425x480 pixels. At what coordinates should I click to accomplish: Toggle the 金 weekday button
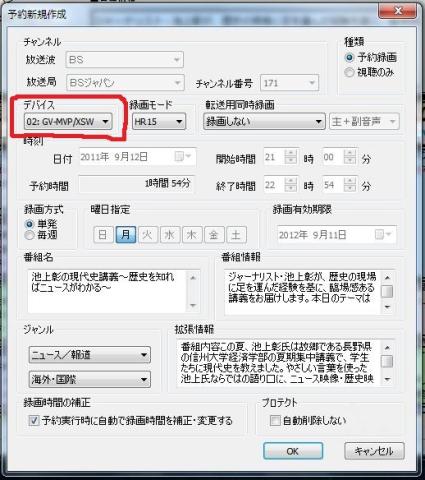[214, 235]
